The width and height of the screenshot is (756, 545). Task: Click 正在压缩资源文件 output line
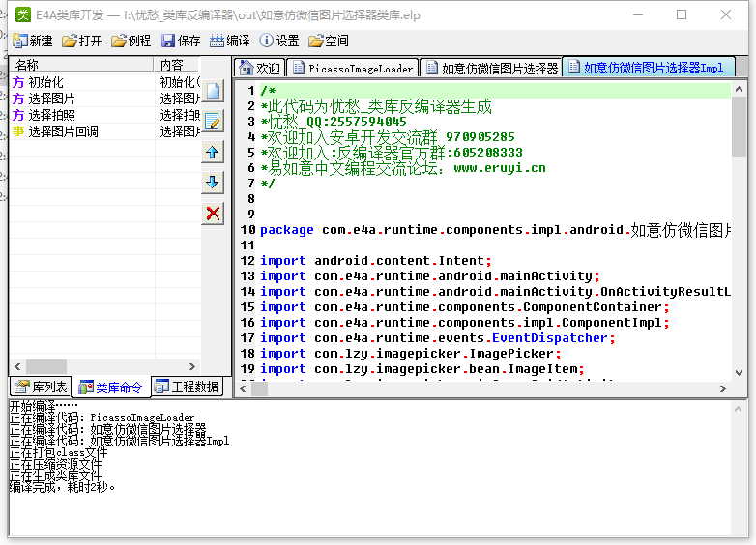click(56, 464)
